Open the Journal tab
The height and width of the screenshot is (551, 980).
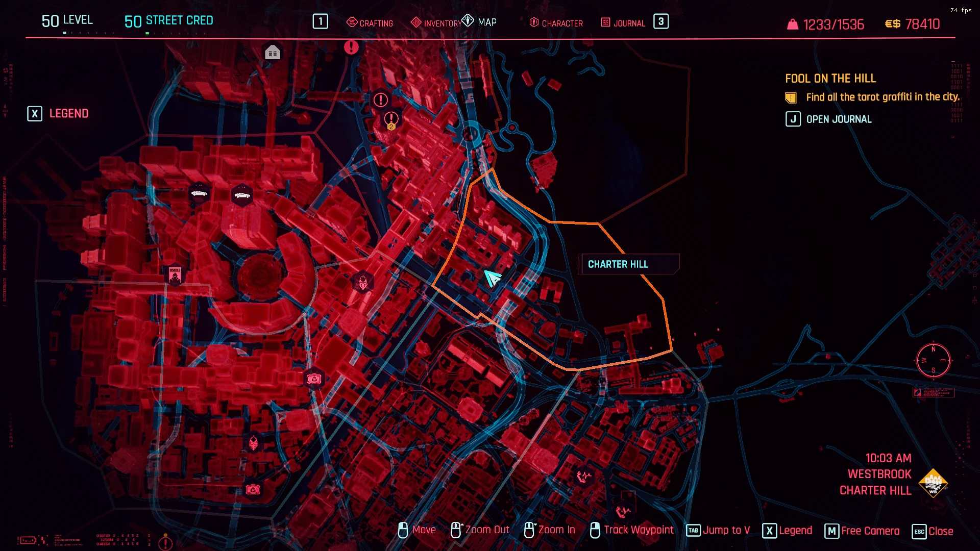click(623, 23)
